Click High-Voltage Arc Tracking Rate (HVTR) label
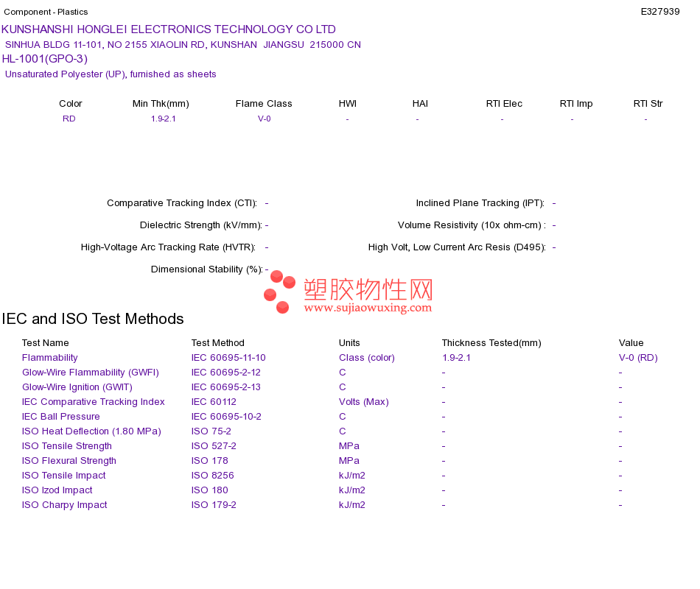Image resolution: width=700 pixels, height=589 pixels. coord(168,247)
